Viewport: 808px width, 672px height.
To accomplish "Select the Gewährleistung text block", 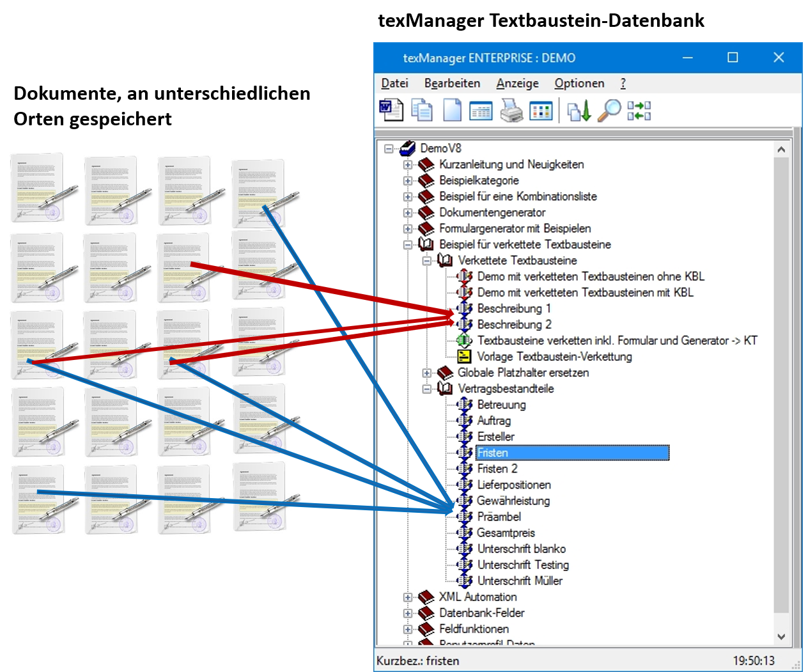I will coord(513,501).
